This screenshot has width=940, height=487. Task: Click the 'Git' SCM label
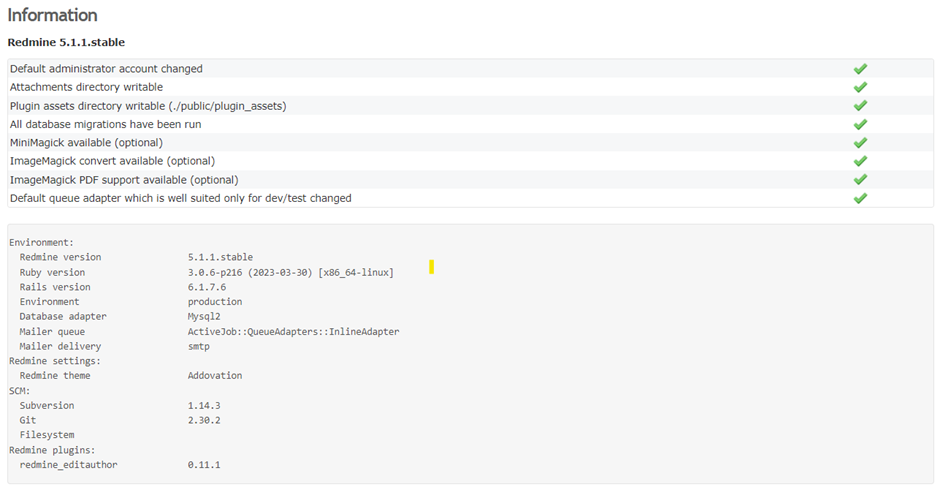tap(28, 420)
